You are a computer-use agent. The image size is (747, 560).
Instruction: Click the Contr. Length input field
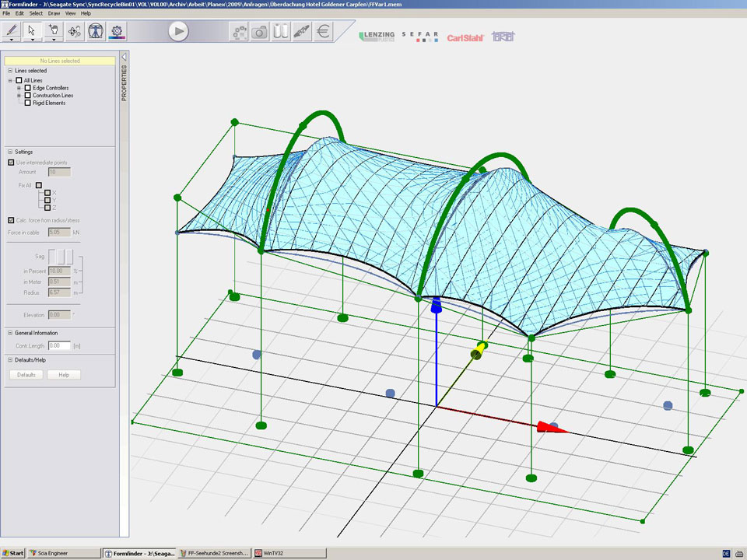[59, 345]
